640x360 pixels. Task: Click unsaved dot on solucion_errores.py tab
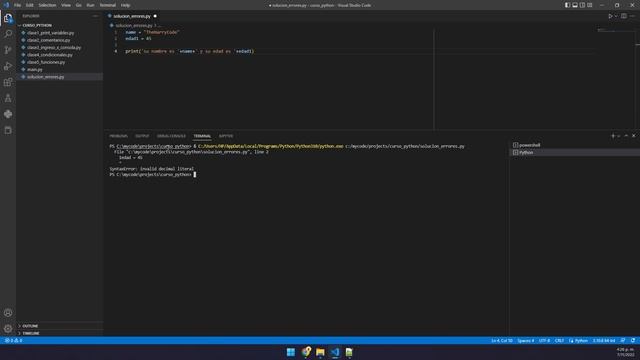tap(155, 16)
